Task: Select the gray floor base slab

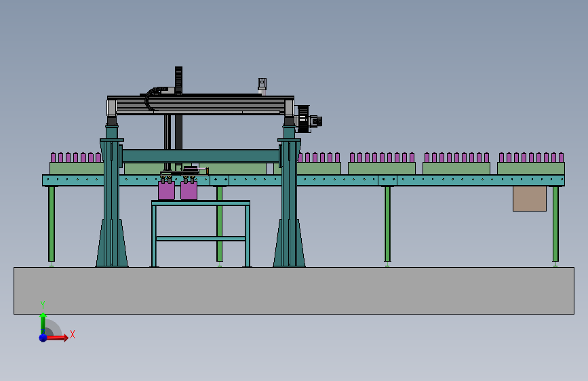Action: click(294, 291)
